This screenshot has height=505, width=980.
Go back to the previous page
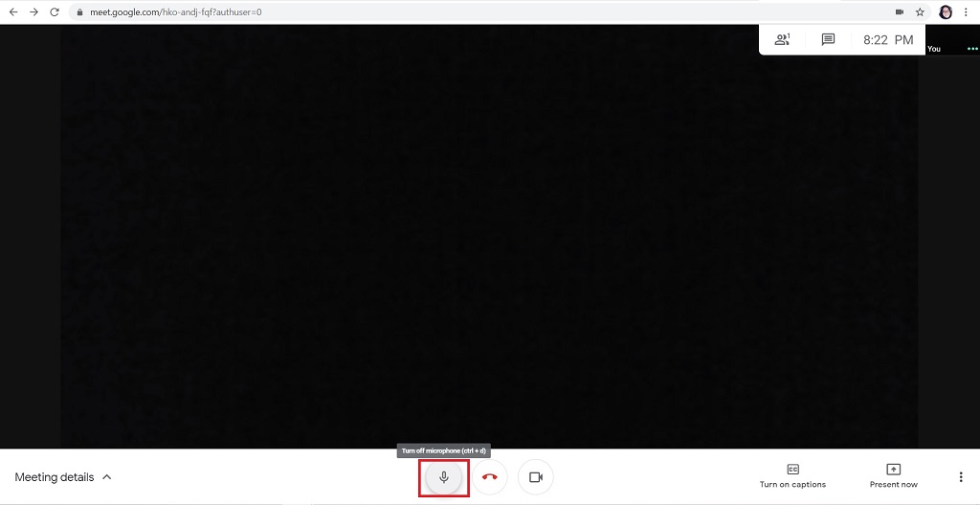point(13,12)
